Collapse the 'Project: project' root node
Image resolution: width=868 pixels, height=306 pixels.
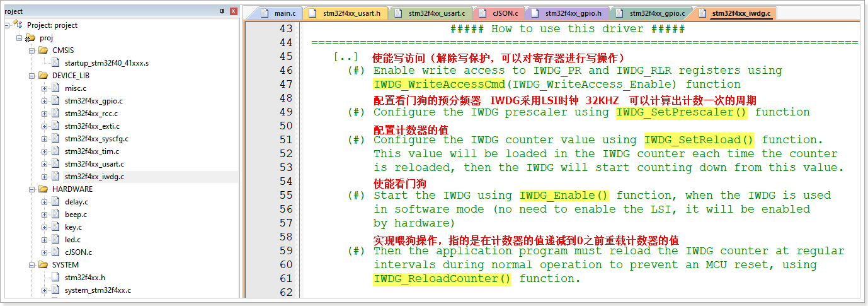tap(7, 25)
